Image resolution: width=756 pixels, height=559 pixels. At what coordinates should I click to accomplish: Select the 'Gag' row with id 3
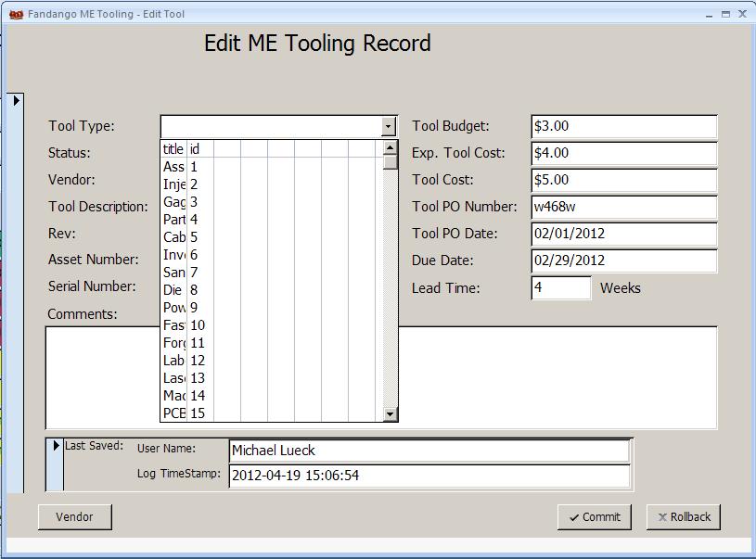pos(271,202)
